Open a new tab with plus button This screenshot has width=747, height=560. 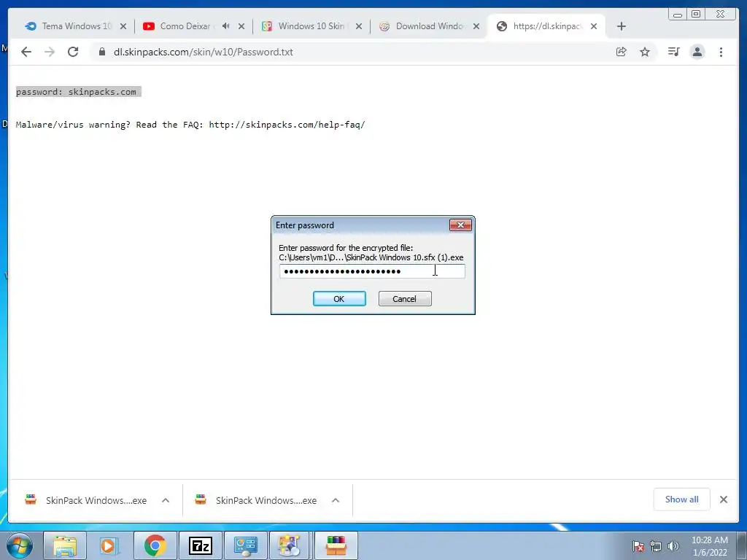click(x=622, y=26)
